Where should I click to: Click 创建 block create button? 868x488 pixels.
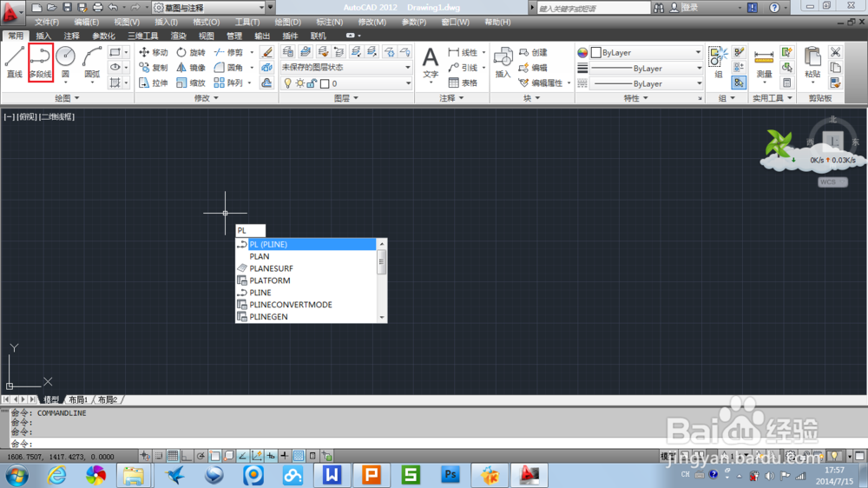point(533,52)
